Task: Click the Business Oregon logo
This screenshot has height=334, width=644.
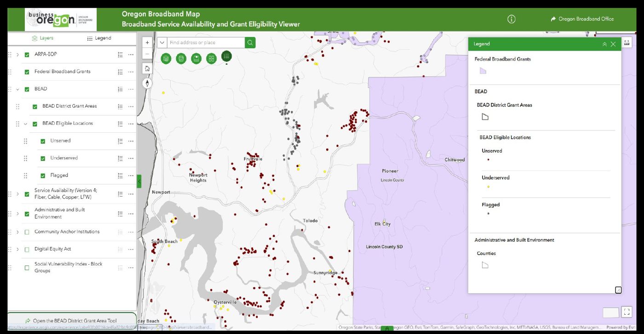Action: tap(61, 19)
